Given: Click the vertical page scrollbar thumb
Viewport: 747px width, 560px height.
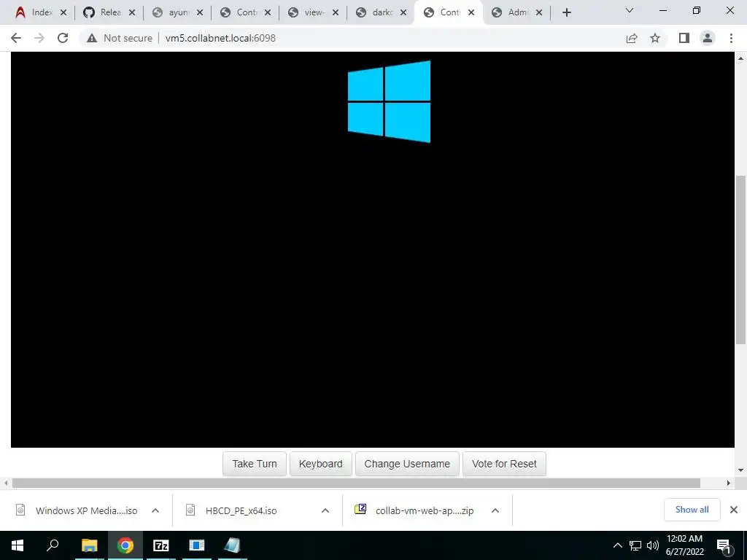Looking at the screenshot, I should click(740, 260).
